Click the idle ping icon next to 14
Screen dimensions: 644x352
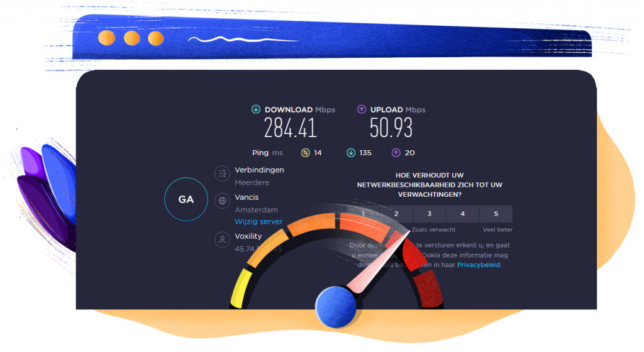click(305, 153)
